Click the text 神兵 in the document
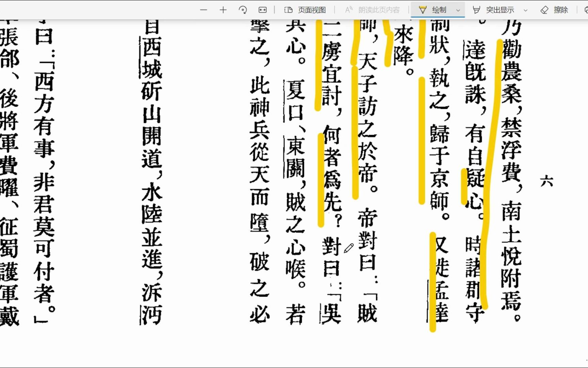 coord(260,119)
